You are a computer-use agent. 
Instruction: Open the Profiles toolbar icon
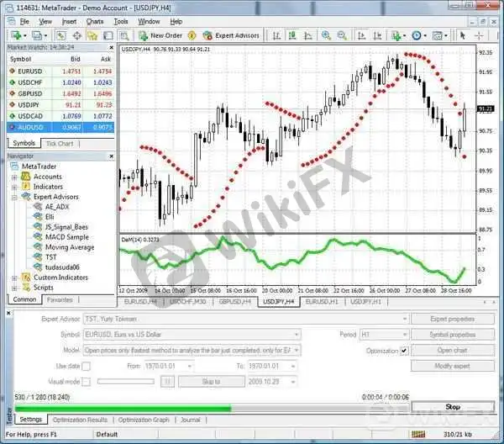coord(37,35)
